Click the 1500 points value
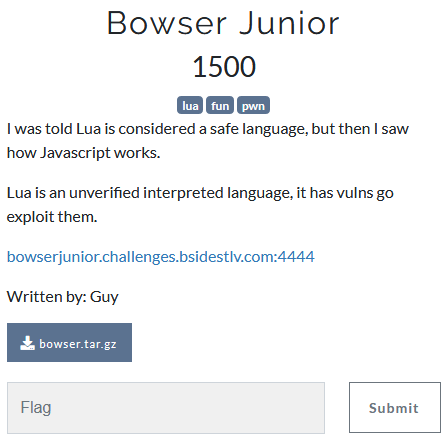This screenshot has height=441, width=445. (x=224, y=67)
